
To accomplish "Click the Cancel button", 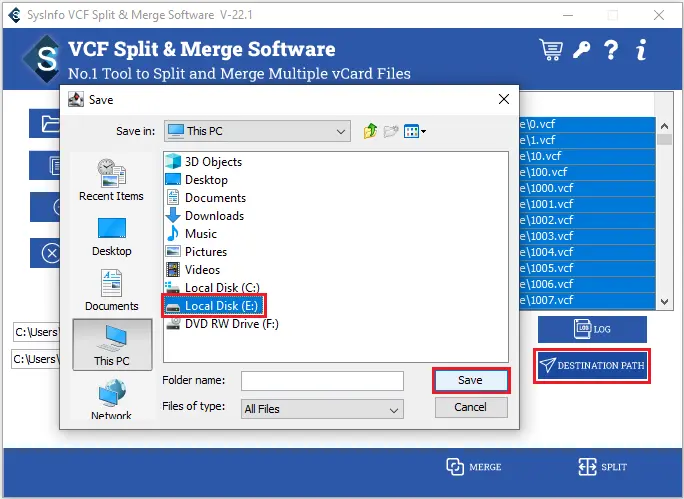I will (x=471, y=407).
